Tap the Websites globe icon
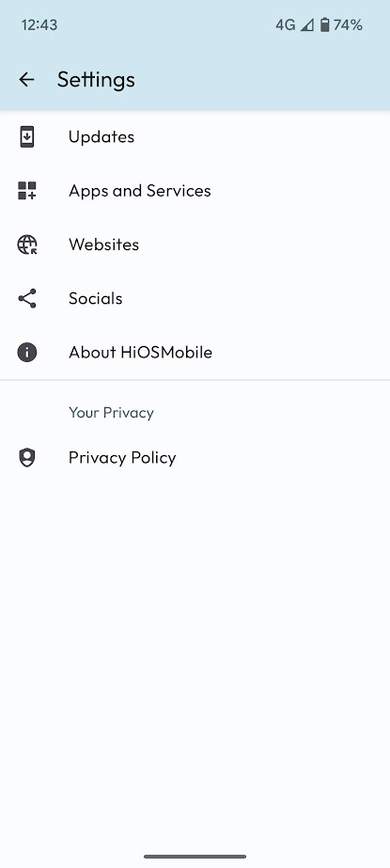Viewport: 390px width, 868px height. click(26, 245)
